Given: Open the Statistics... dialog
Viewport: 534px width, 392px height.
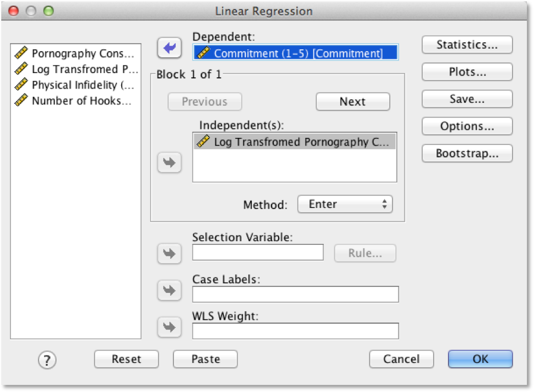Looking at the screenshot, I should click(x=467, y=45).
